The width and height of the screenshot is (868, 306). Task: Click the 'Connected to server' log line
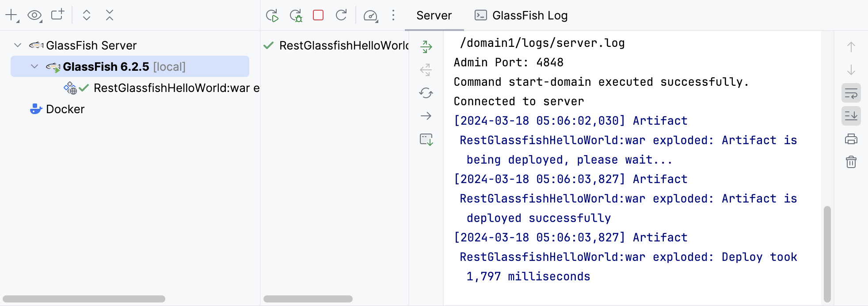coord(519,101)
